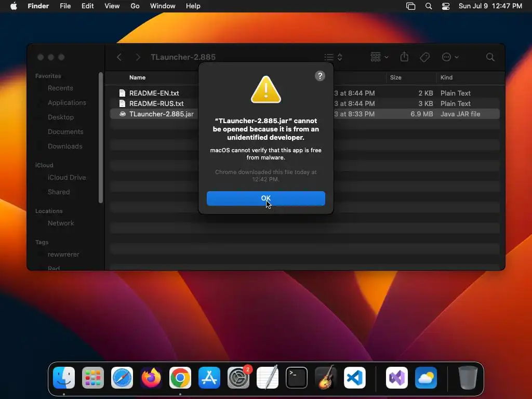
Task: Open Spotlight search in menu bar
Action: click(x=429, y=6)
